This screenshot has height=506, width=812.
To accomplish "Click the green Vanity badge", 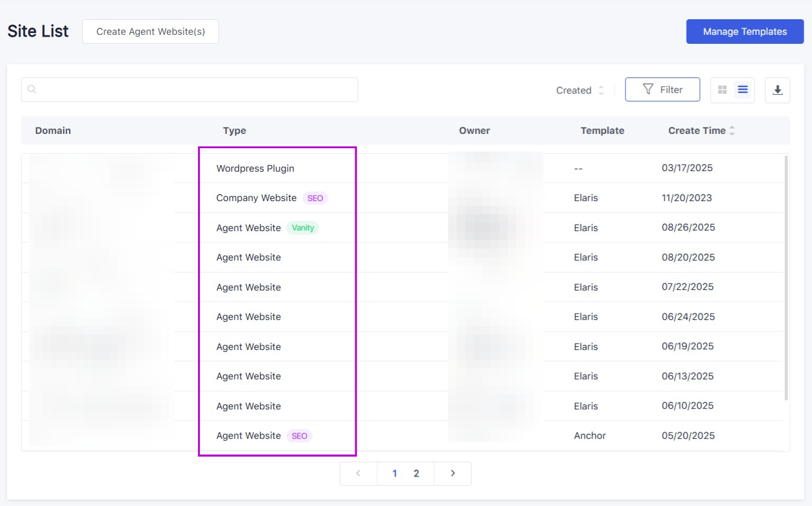I will 302,228.
